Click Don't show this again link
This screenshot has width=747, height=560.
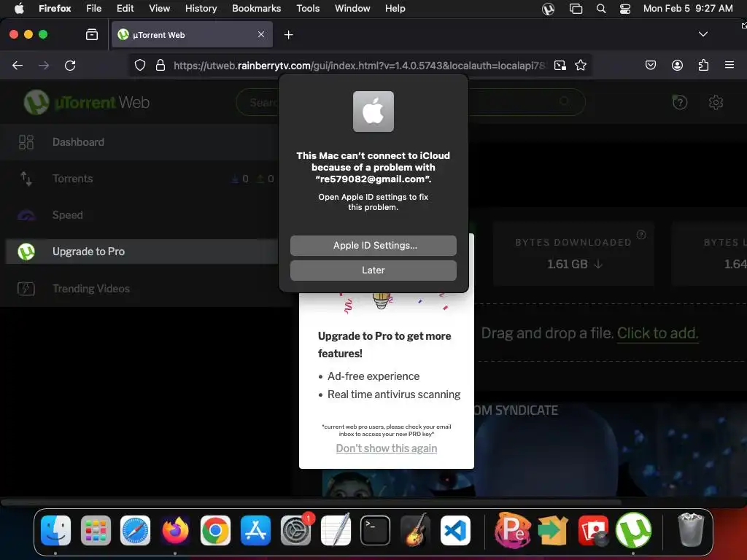387,448
